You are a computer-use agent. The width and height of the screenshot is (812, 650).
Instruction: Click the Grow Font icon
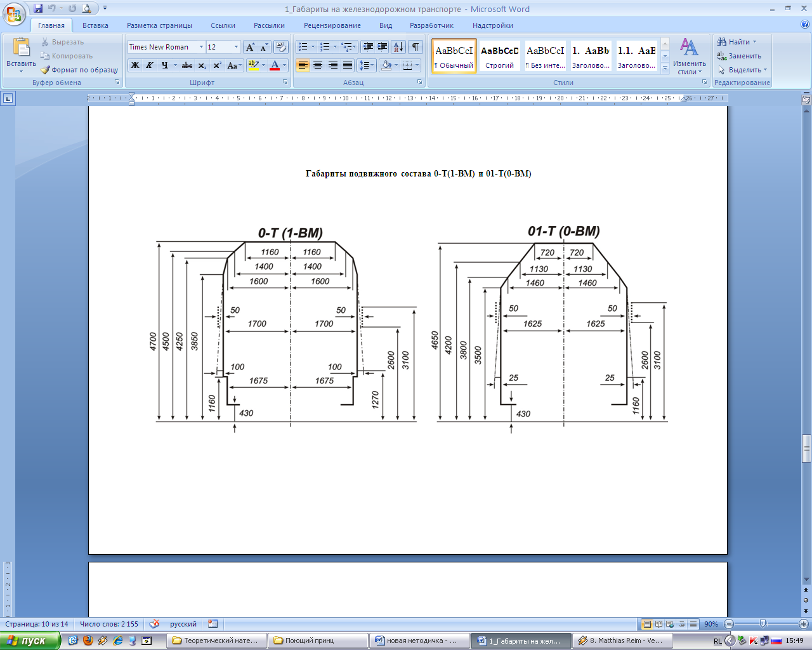pos(251,47)
